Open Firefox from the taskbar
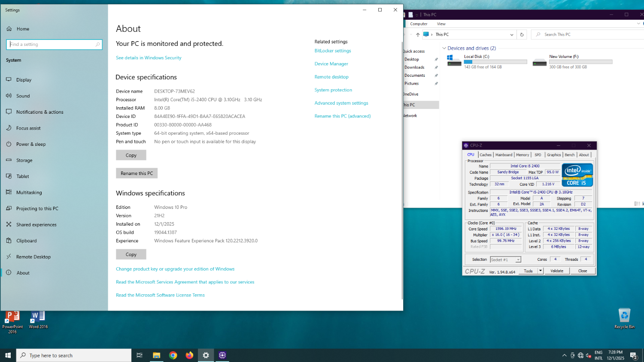Image resolution: width=644 pixels, height=362 pixels. (x=189, y=355)
